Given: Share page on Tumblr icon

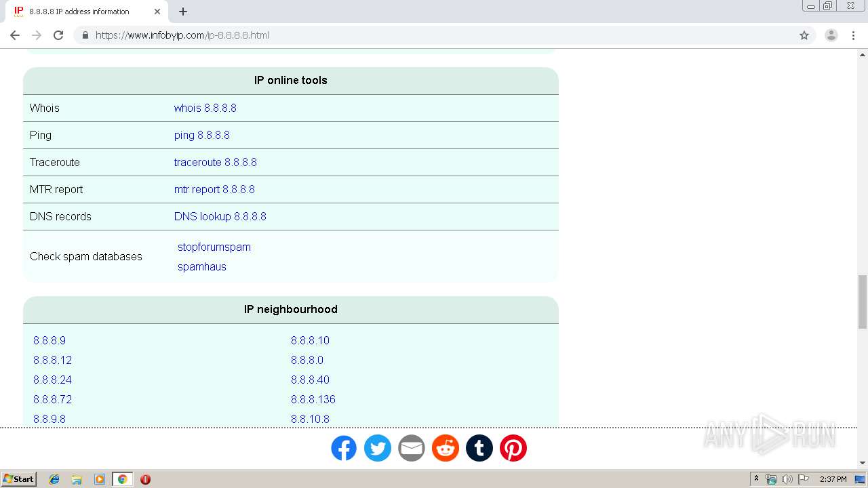Looking at the screenshot, I should [x=479, y=448].
